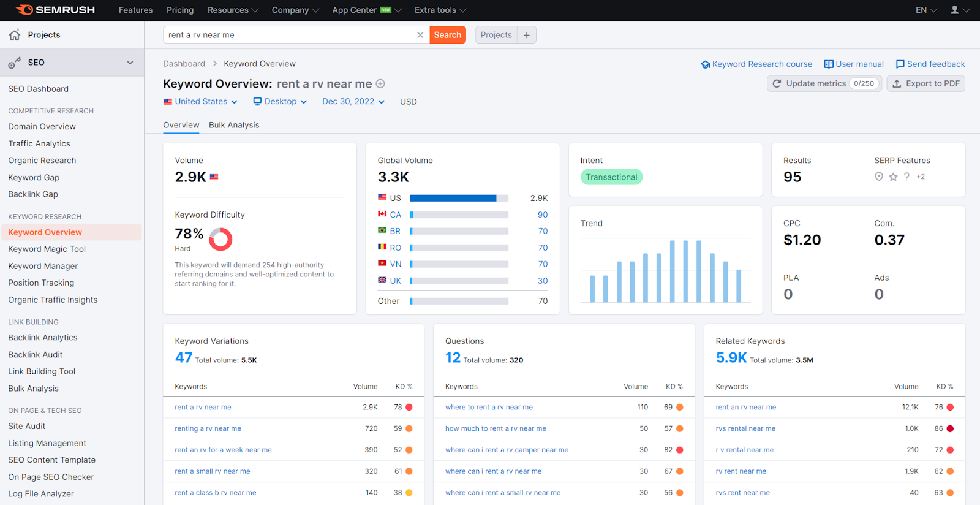
Task: Expand the SEO sidebar section chevron
Action: tap(130, 63)
